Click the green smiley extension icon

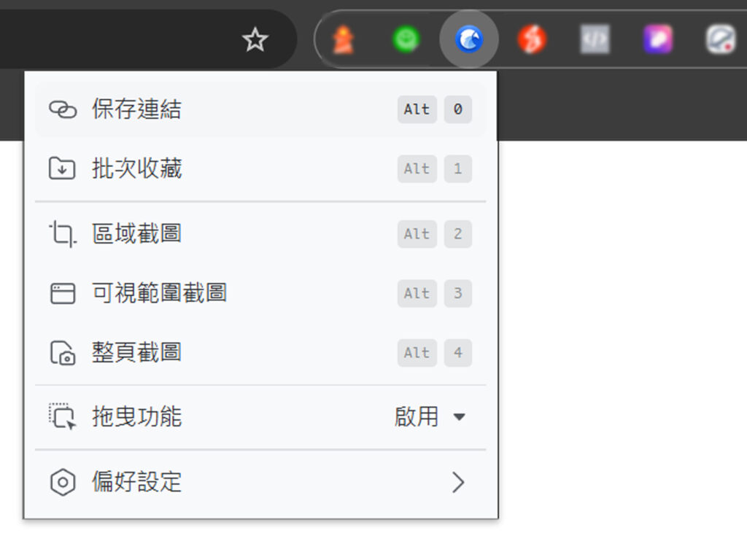[x=406, y=40]
